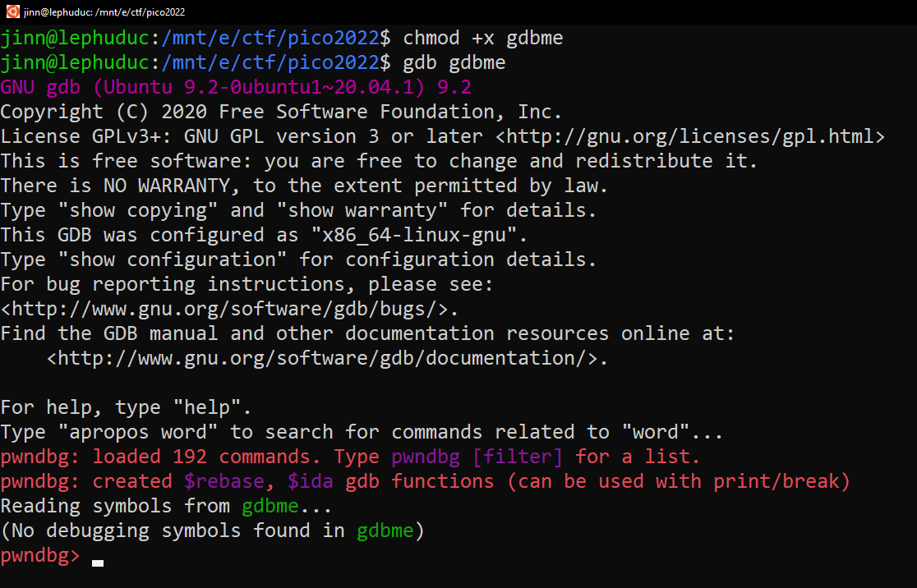This screenshot has width=917, height=588.
Task: Click the '$rebase' function name
Action: coord(224,481)
